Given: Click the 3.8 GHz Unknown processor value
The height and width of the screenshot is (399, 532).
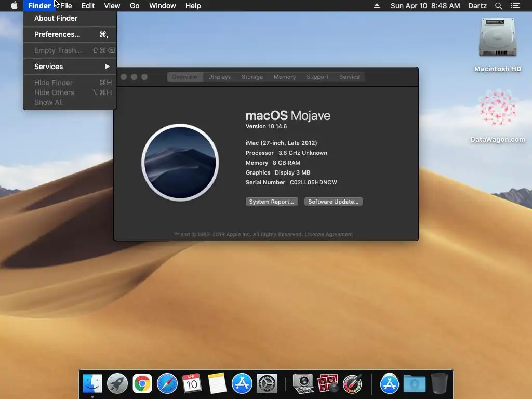Looking at the screenshot, I should [x=303, y=153].
